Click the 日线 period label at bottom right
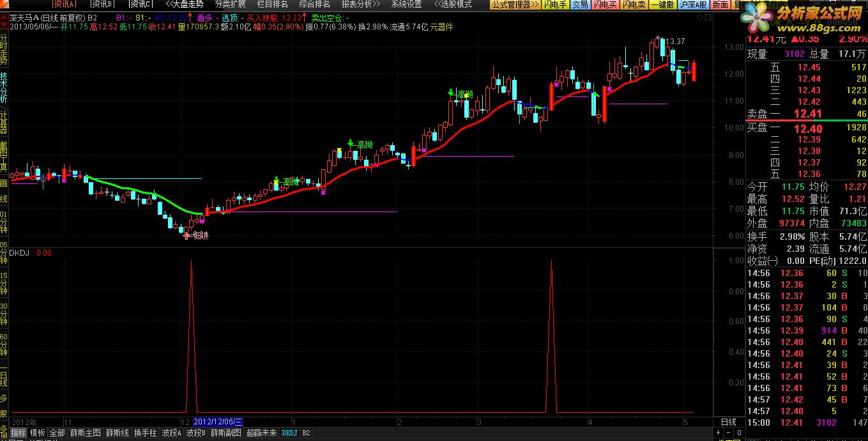Image resolution: width=868 pixels, height=441 pixels. click(728, 422)
